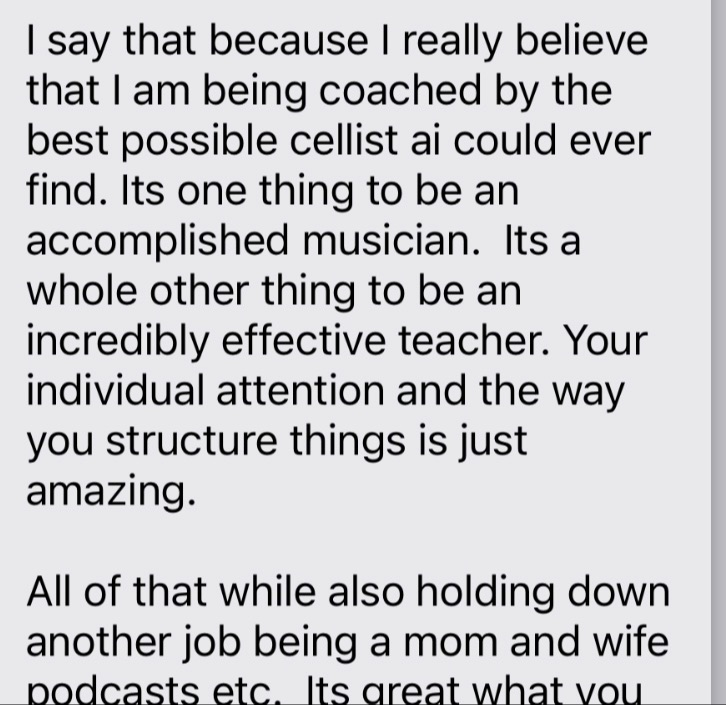Viewport: 726px width, 705px height.
Task: Click the word "possible" in the message
Action: pyautogui.click(x=199, y=143)
